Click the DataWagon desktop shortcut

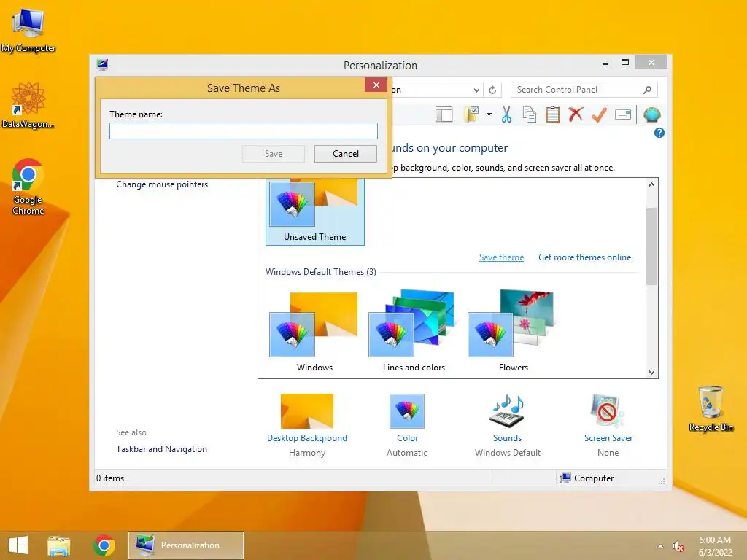tap(28, 105)
